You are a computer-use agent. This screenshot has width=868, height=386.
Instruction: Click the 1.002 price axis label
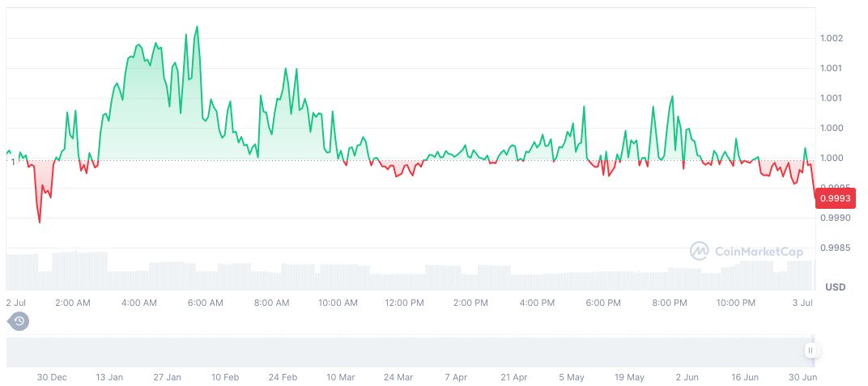point(832,38)
